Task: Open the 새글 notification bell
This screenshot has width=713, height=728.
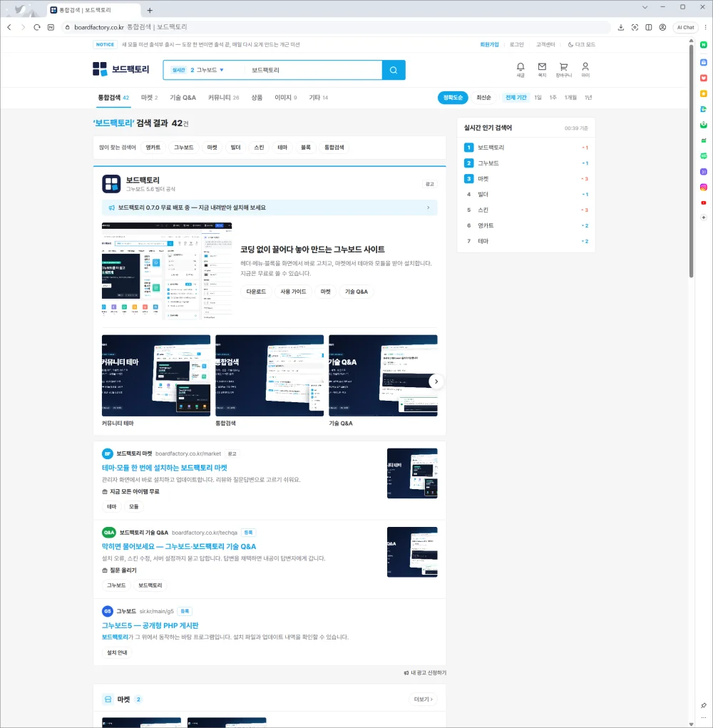Action: [x=520, y=70]
